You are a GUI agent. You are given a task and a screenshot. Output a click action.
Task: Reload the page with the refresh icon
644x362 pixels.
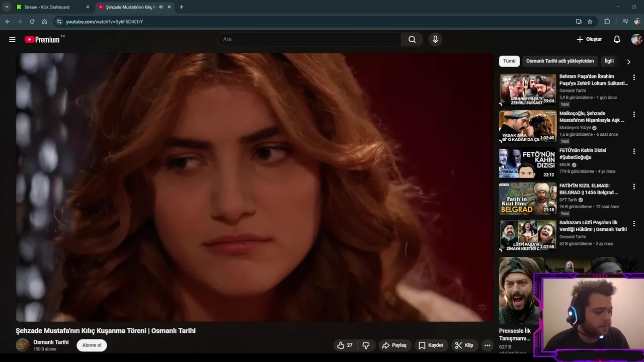pyautogui.click(x=32, y=22)
